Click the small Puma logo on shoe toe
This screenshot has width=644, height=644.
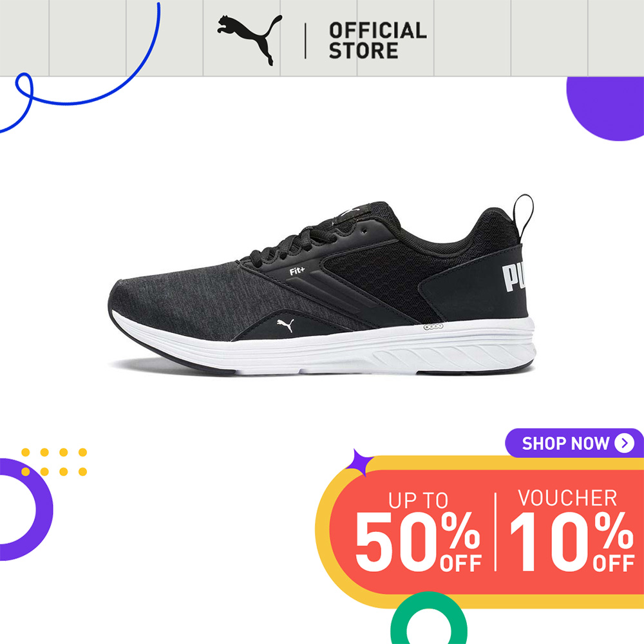[285, 325]
